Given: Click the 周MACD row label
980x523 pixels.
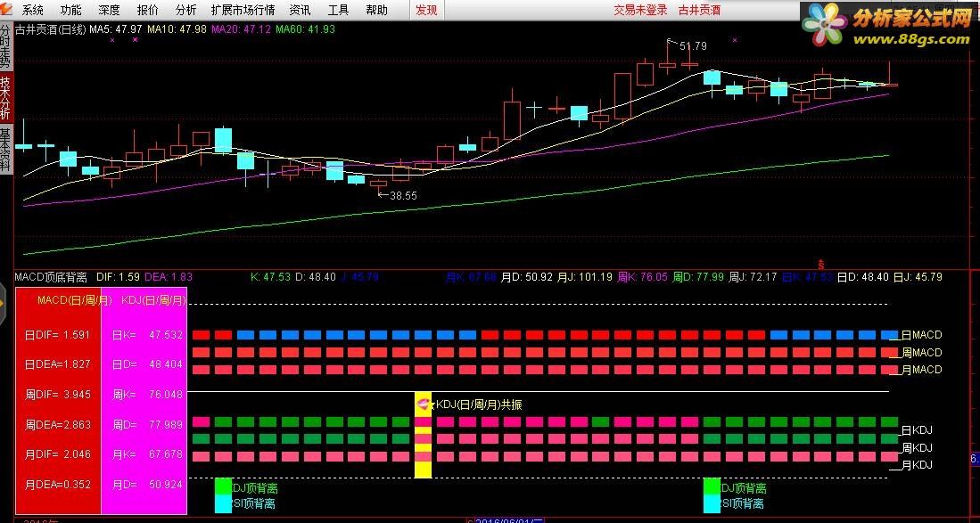Looking at the screenshot, I should 921,353.
